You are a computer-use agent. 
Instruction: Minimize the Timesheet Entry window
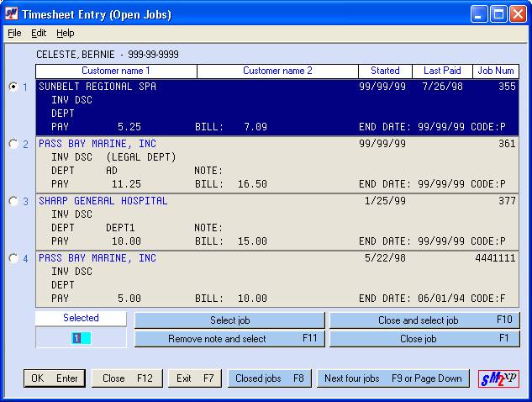point(479,14)
